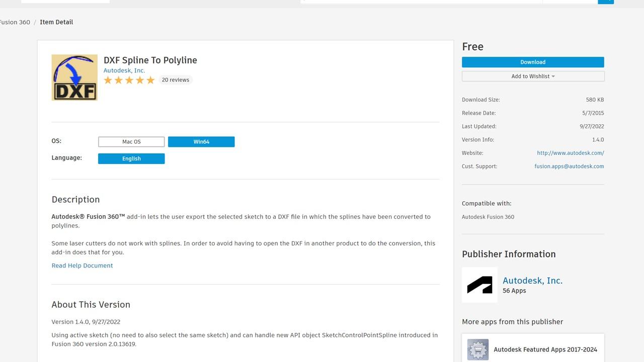Select the Win64 OS option

point(201,142)
